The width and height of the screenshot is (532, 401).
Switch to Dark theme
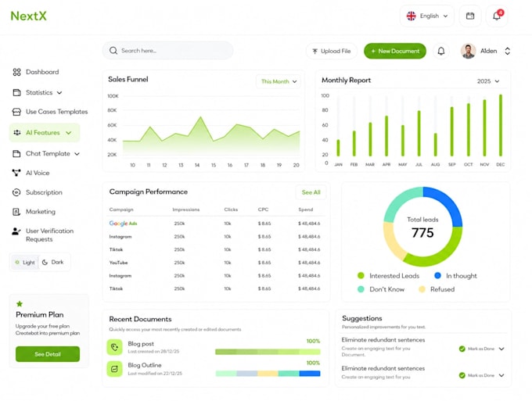[x=53, y=262]
